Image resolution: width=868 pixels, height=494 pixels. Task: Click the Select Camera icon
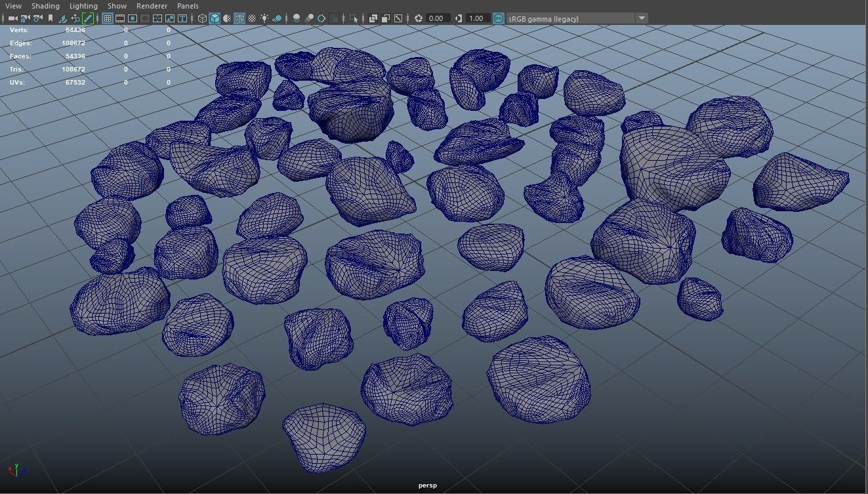point(12,18)
